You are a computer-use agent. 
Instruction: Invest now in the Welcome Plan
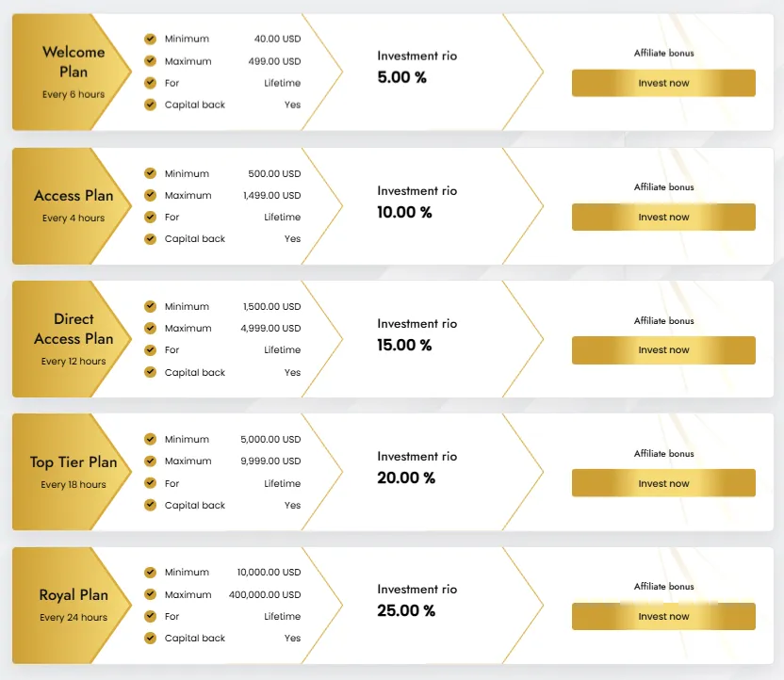coord(663,83)
